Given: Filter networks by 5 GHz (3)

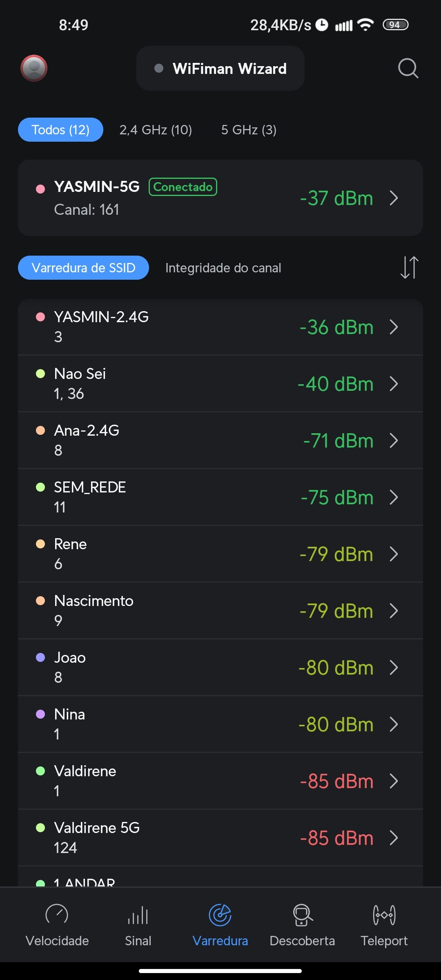Looking at the screenshot, I should coord(249,130).
